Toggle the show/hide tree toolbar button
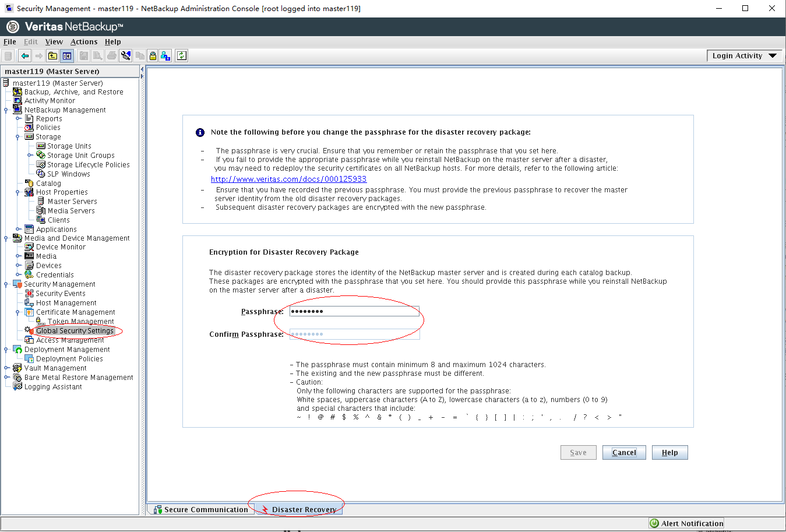The width and height of the screenshot is (786, 532). coord(67,56)
